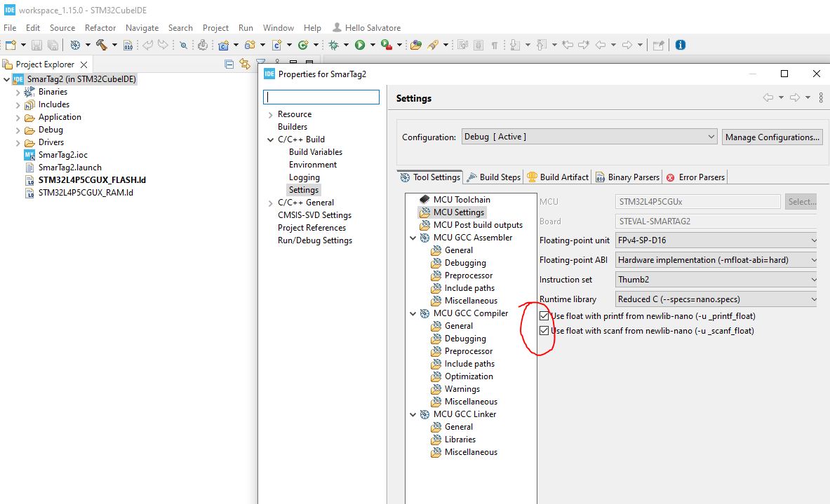This screenshot has width=830, height=504.
Task: Click the Manage Configurations button
Action: point(772,137)
